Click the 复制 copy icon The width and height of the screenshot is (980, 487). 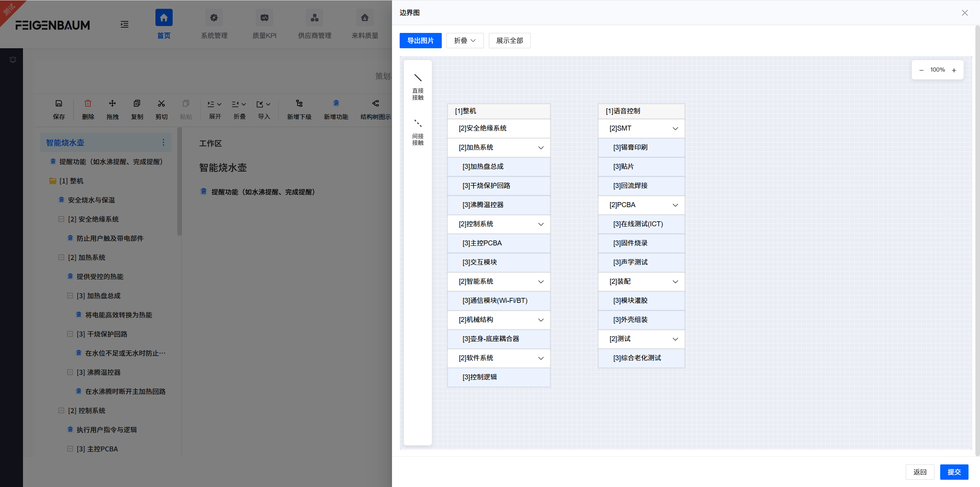click(137, 104)
